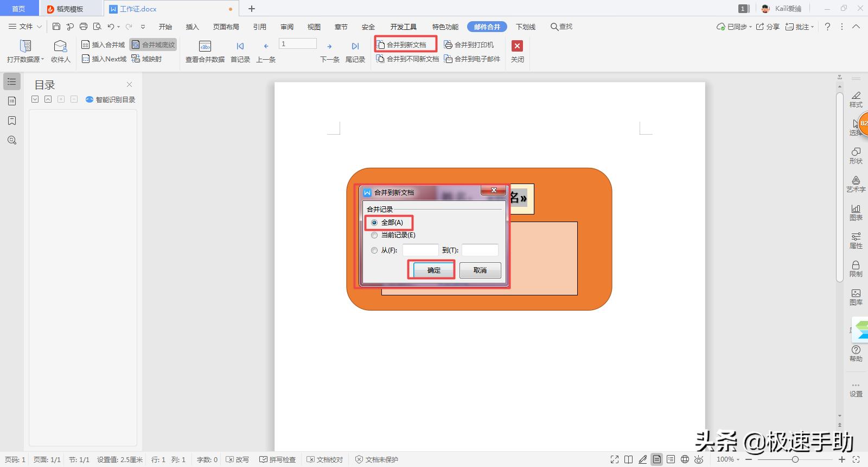
Task: Expand the 文件 menu dropdown arrow
Action: tap(39, 27)
